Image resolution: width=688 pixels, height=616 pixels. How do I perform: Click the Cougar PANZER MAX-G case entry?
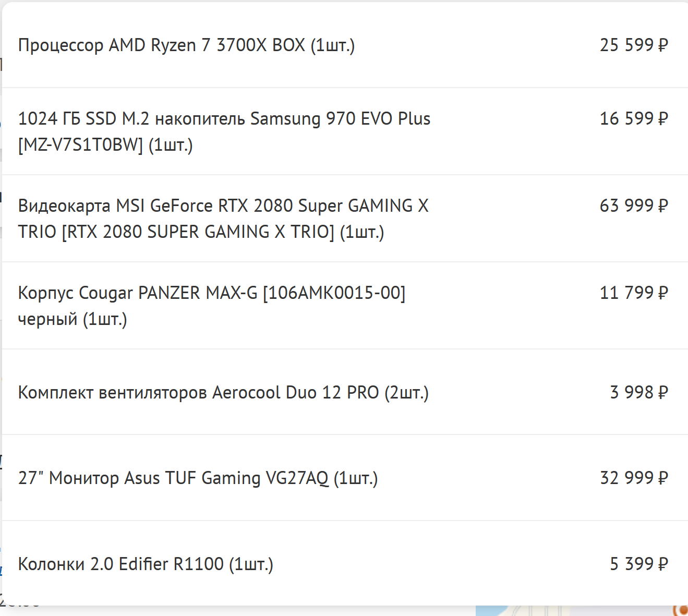[x=211, y=293]
